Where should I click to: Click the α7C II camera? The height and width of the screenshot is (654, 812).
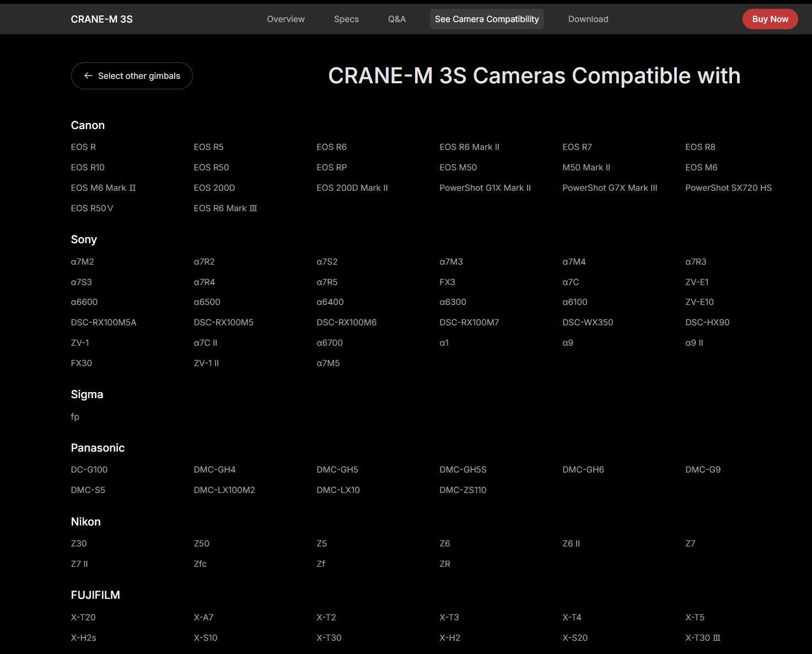[205, 342]
